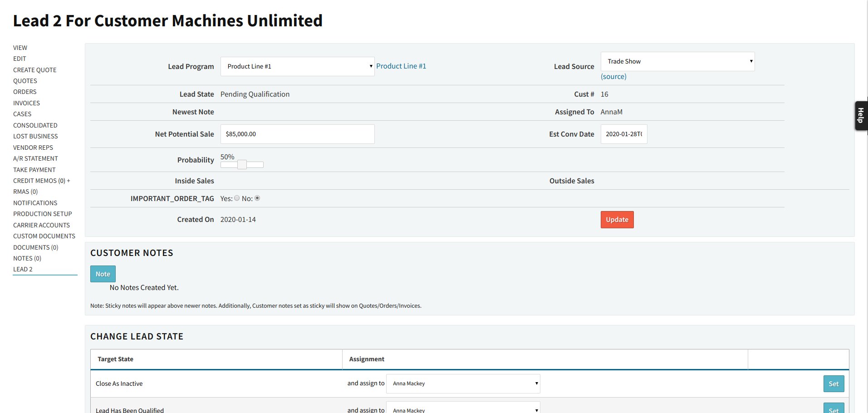
Task: Open CREDIT MEMOS (0)
Action: coord(39,181)
